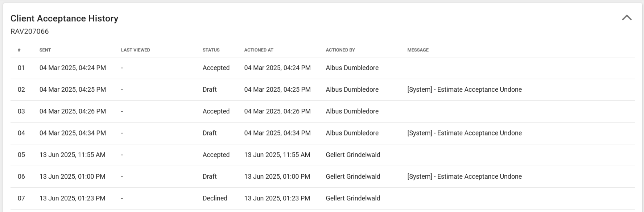
Task: Click the SENT column header
Action: point(45,50)
